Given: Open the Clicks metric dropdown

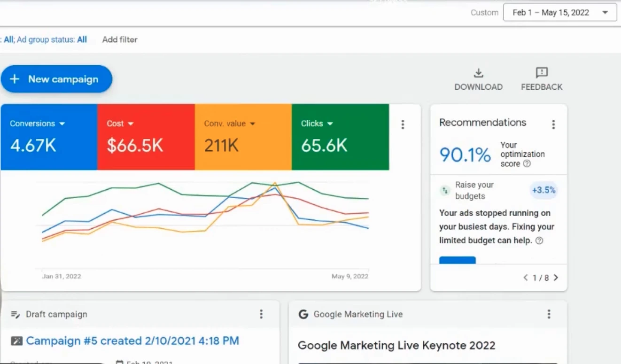Looking at the screenshot, I should tap(317, 124).
